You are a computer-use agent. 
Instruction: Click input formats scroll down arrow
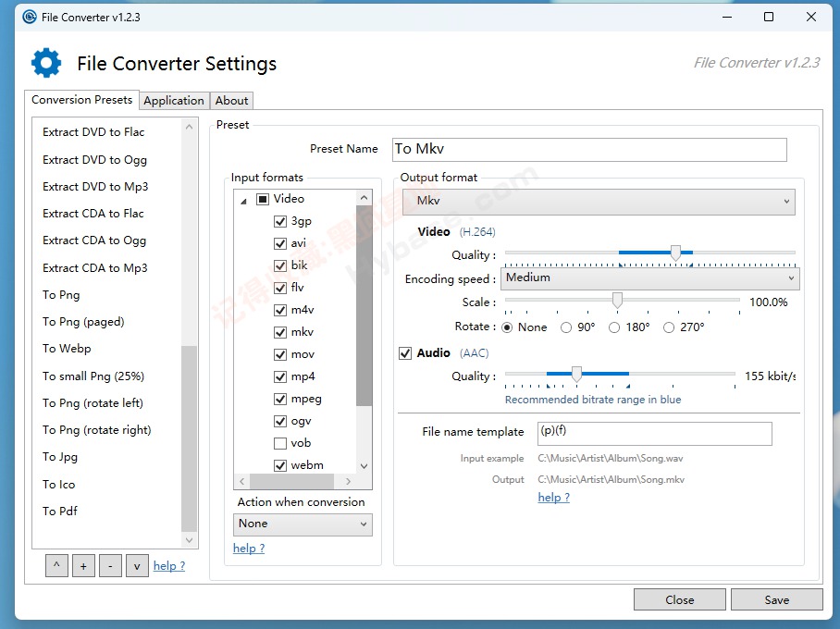tap(364, 466)
